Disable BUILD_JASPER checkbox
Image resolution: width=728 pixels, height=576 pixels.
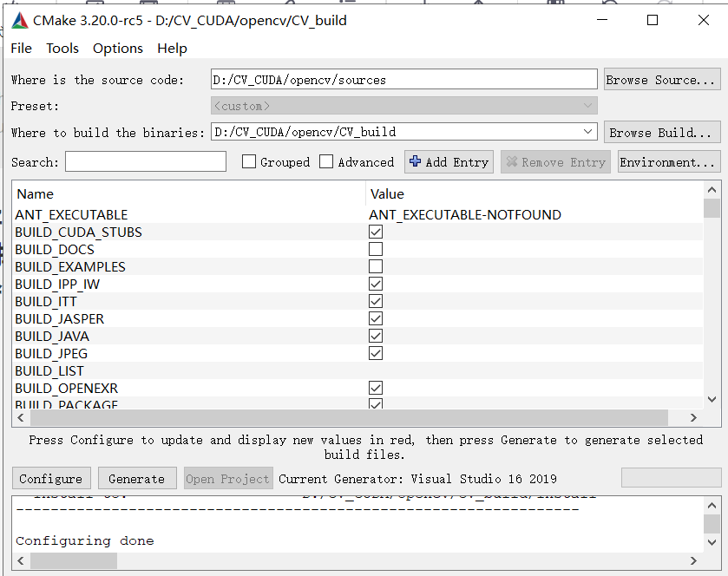pos(376,318)
